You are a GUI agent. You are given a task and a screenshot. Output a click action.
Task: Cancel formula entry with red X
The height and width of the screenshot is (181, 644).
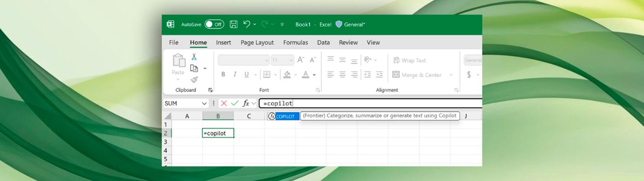tap(224, 103)
